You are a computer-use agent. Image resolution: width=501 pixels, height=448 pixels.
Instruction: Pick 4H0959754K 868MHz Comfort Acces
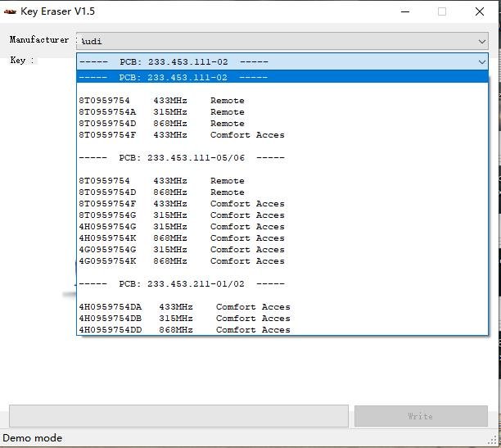pyautogui.click(x=181, y=238)
